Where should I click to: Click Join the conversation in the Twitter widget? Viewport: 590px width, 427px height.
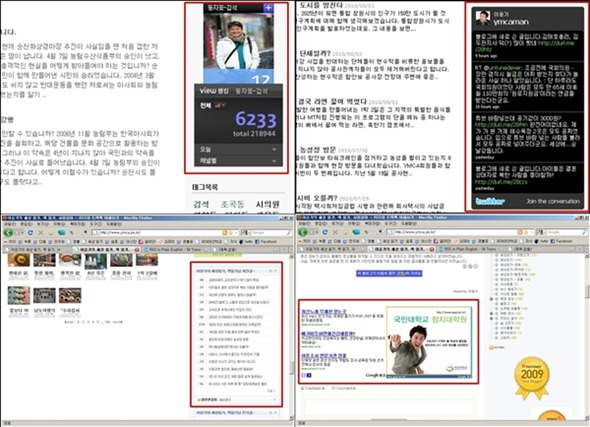(x=553, y=201)
